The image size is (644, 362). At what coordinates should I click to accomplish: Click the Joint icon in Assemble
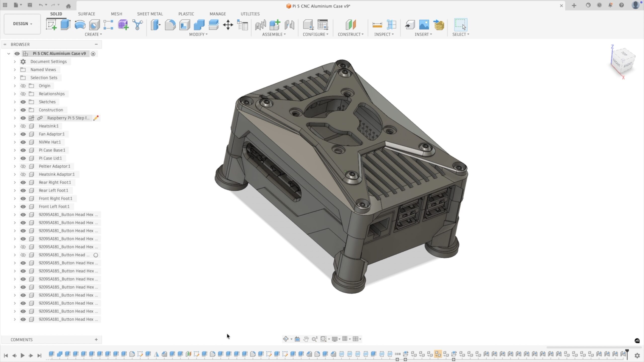(289, 25)
